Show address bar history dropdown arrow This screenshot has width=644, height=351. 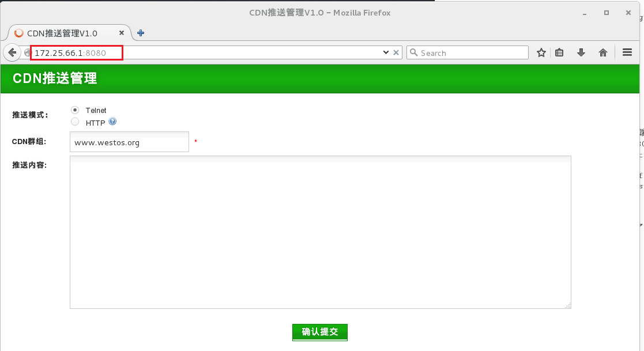(386, 52)
